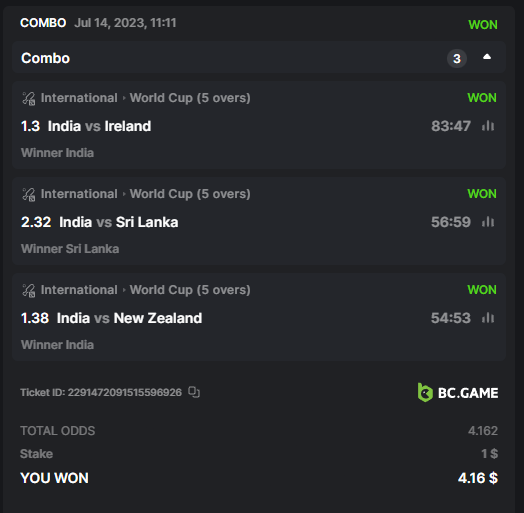This screenshot has width=524, height=513.
Task: Open the India vs Sri Lanka match
Action: click(119, 222)
